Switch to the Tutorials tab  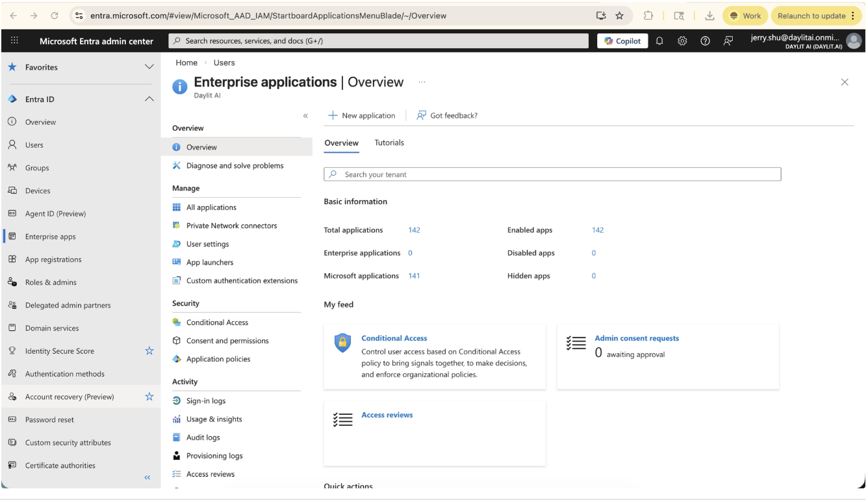(389, 143)
